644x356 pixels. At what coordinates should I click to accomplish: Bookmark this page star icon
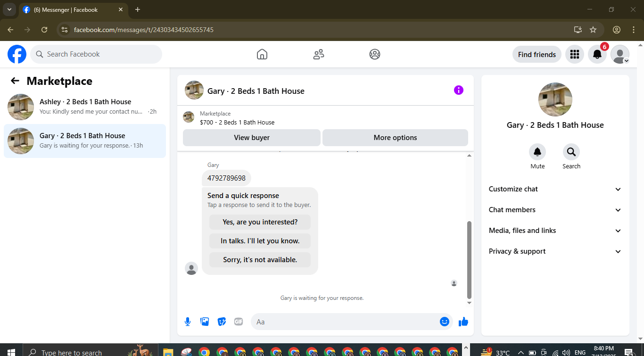pos(593,30)
